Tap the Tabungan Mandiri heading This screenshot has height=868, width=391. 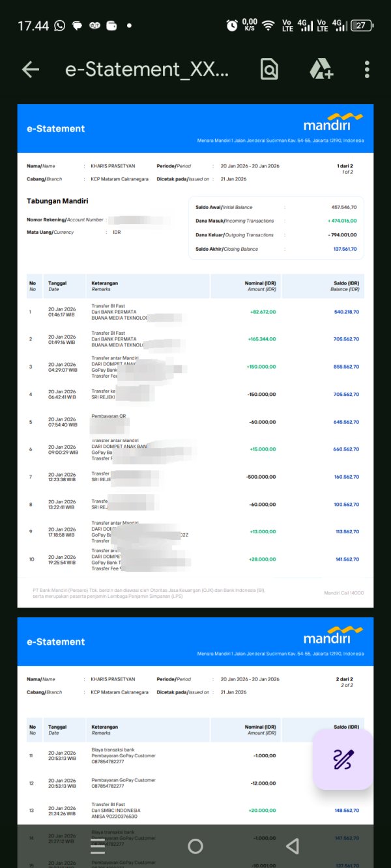point(57,201)
